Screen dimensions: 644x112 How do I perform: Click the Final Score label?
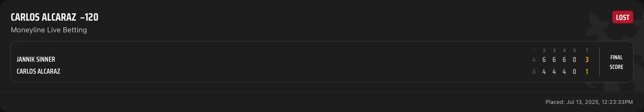tap(616, 62)
